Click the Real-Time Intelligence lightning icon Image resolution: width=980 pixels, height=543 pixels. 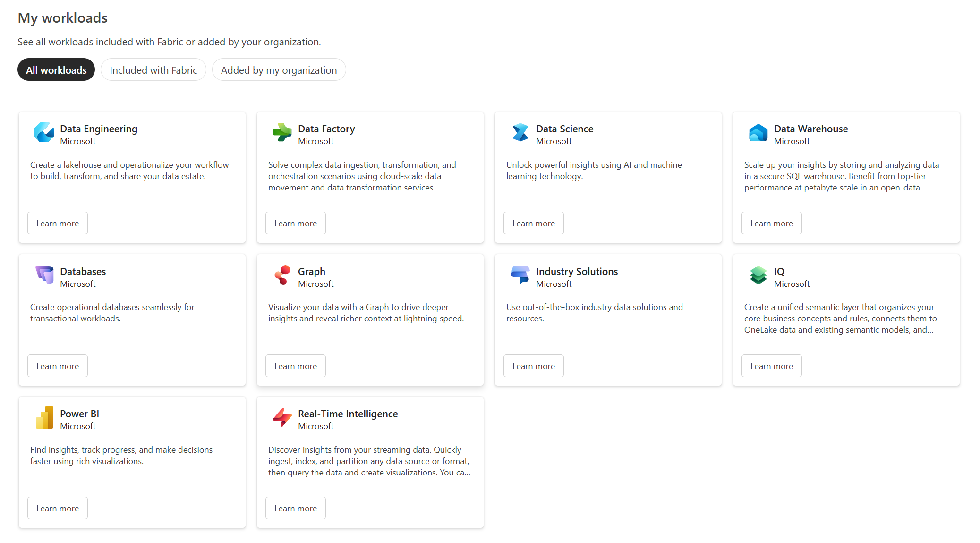[282, 417]
